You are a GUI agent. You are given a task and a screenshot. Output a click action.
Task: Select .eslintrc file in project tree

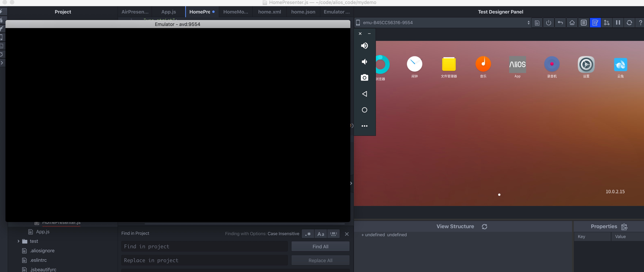click(x=38, y=260)
